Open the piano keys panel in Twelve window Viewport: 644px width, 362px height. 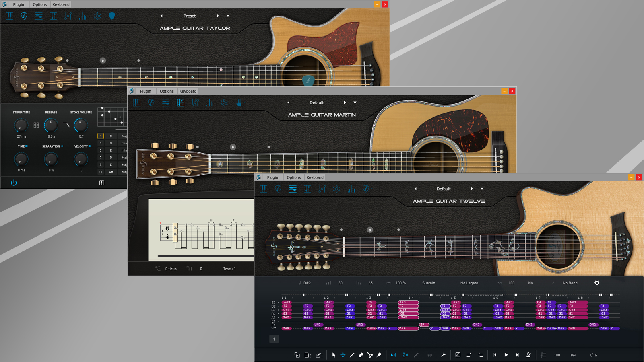coord(264,189)
